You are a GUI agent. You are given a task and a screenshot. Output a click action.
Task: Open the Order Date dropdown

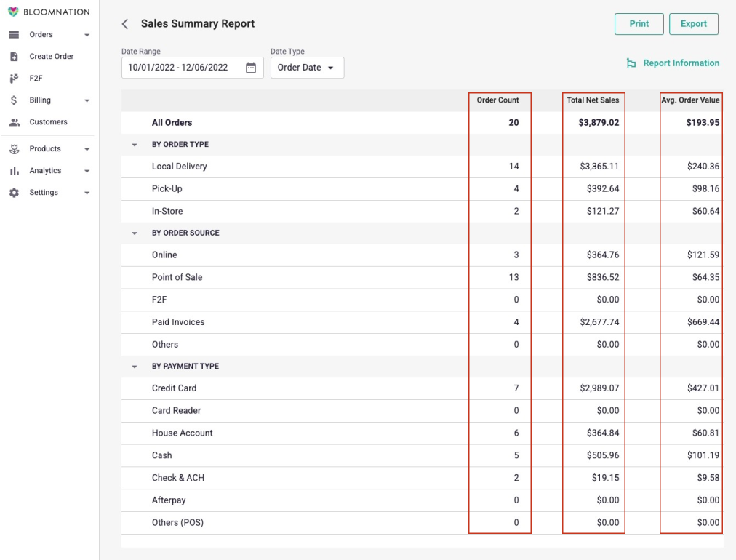click(x=305, y=67)
